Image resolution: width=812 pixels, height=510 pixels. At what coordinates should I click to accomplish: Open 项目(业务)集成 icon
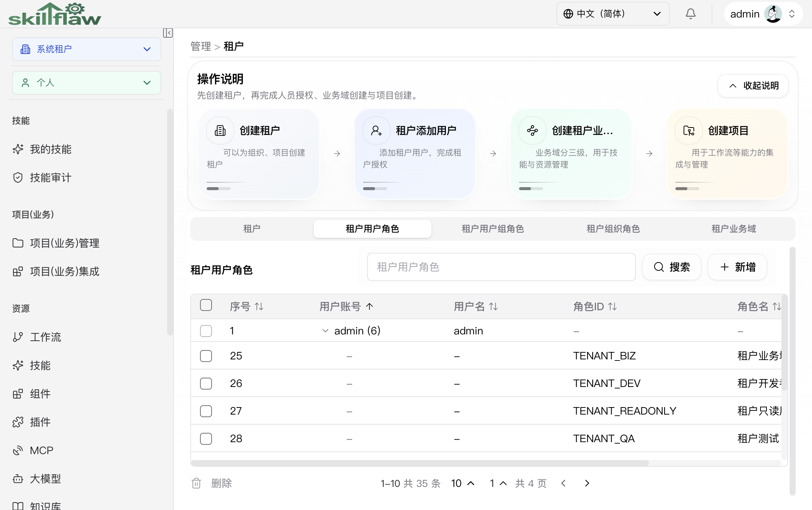pyautogui.click(x=18, y=271)
